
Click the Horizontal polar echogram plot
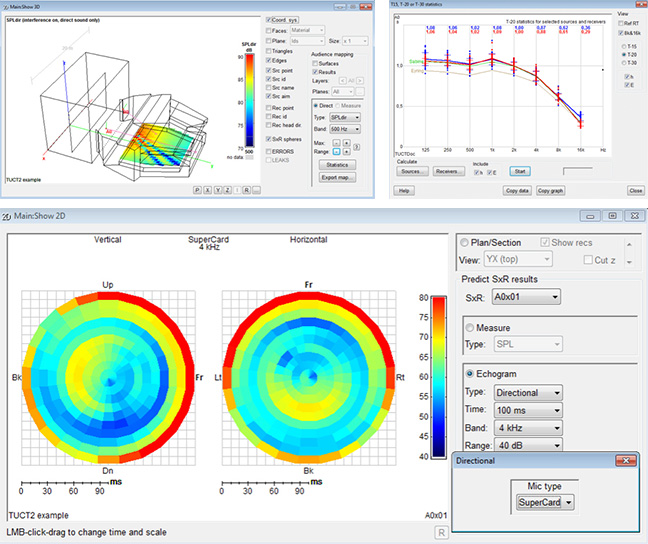pyautogui.click(x=305, y=381)
